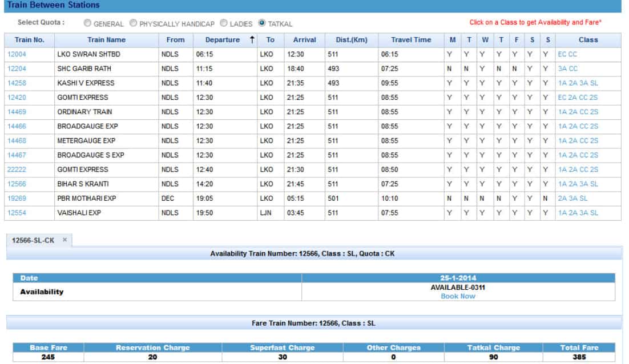Viewport: 629px width, 364px height.
Task: Open train number 12004 link
Action: pos(17,54)
